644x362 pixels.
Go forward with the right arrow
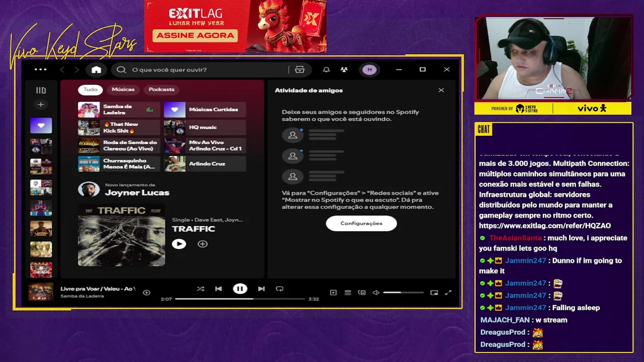[77, 70]
